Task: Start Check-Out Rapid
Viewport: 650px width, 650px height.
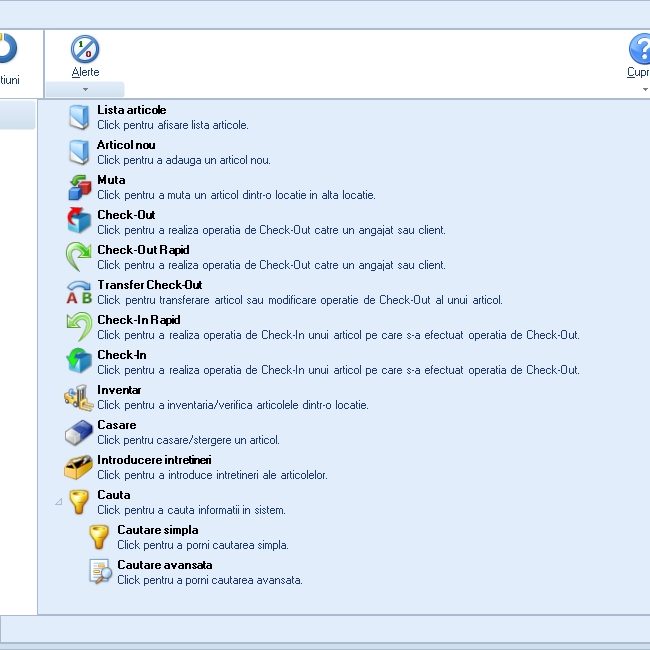Action: tap(143, 250)
